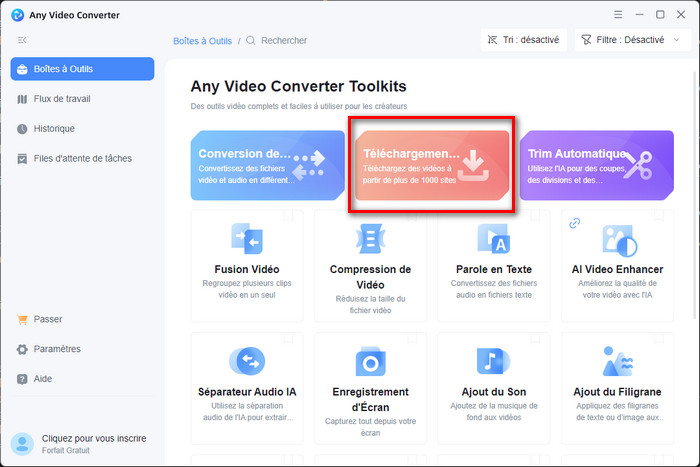Click the Flux de travail map icon
The image size is (700, 467).
[x=22, y=99]
